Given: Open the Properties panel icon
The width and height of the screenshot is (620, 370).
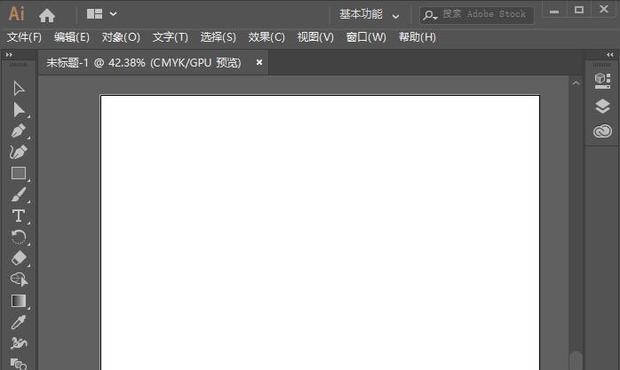Looking at the screenshot, I should tap(602, 81).
